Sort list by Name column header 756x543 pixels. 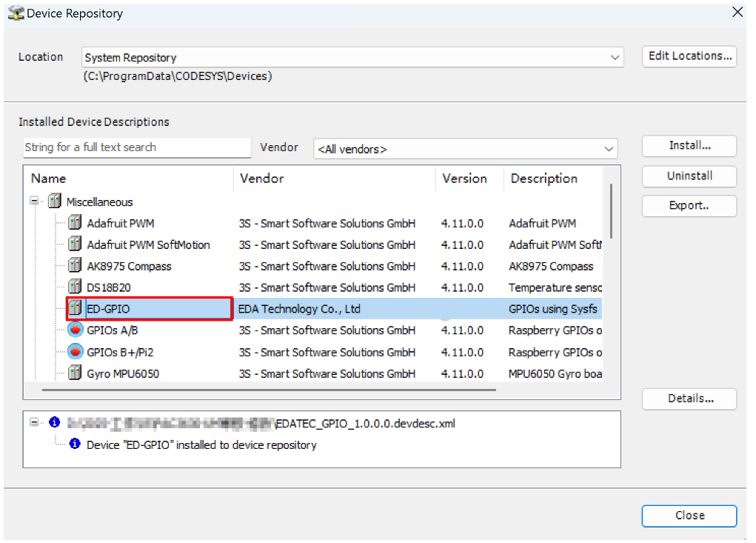tap(49, 179)
